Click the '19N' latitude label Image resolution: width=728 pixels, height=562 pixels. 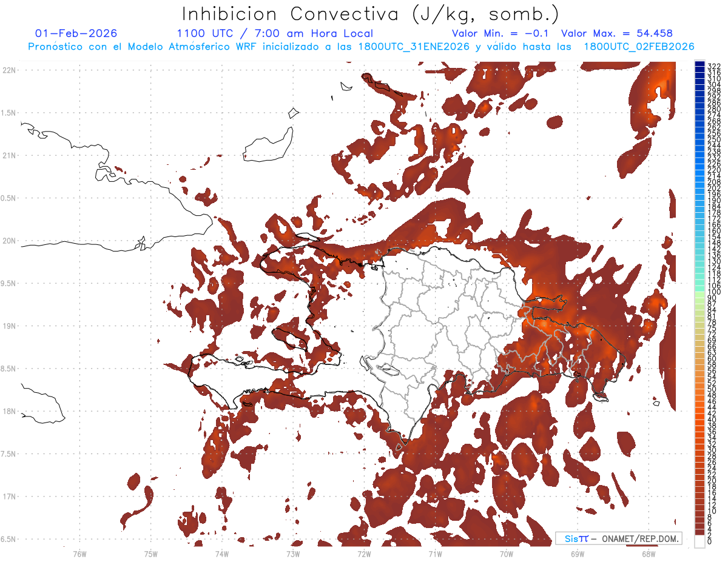click(9, 326)
